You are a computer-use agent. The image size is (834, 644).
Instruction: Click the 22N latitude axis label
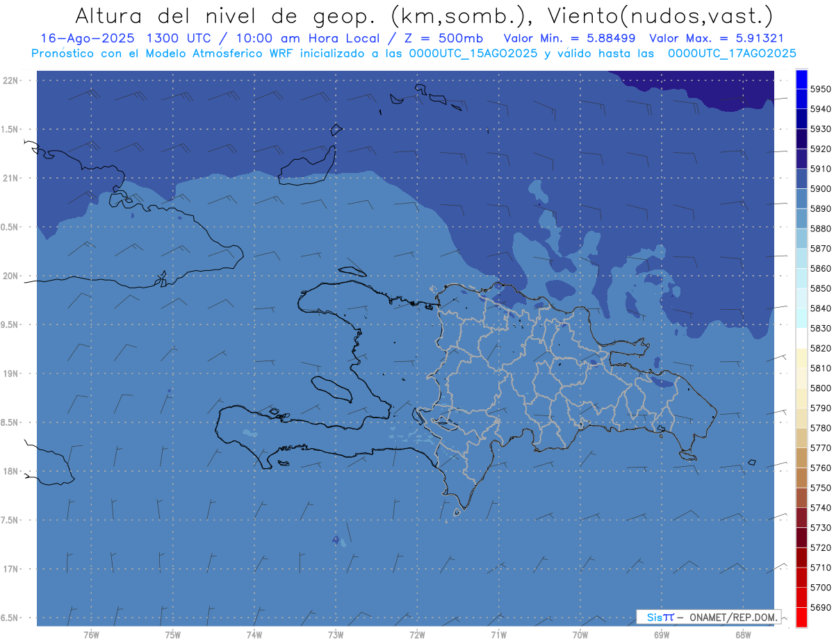point(11,81)
